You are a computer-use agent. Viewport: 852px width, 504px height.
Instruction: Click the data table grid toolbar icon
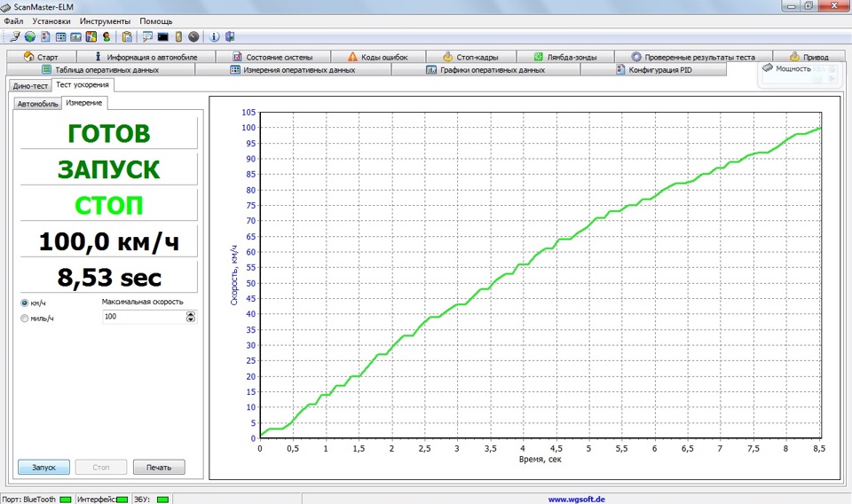(60, 36)
